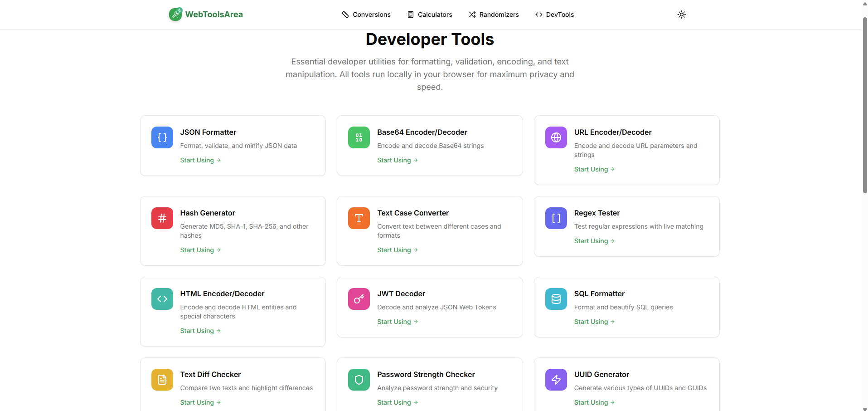Viewport: 868px width, 411px height.
Task: Click the page vertical scrollbar thumb
Action: point(865,105)
